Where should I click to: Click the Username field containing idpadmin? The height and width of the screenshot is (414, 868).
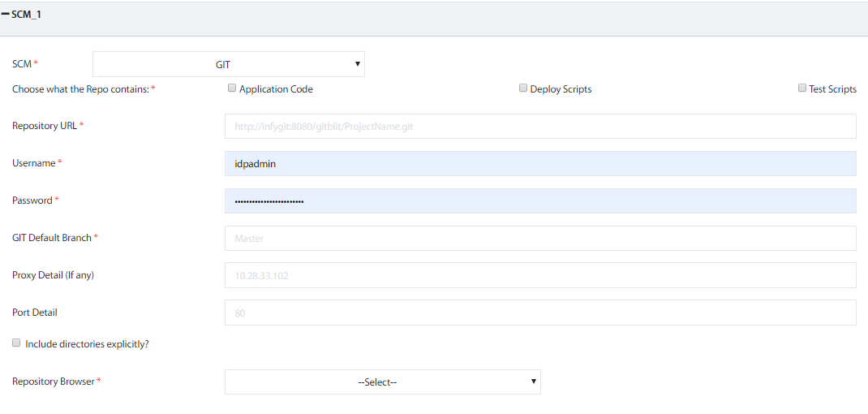pyautogui.click(x=539, y=163)
